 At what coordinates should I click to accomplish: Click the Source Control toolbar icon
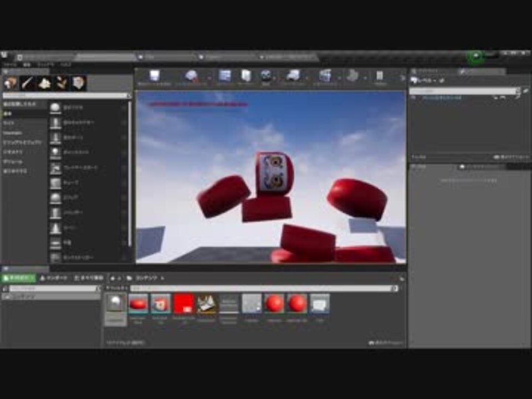[192, 76]
